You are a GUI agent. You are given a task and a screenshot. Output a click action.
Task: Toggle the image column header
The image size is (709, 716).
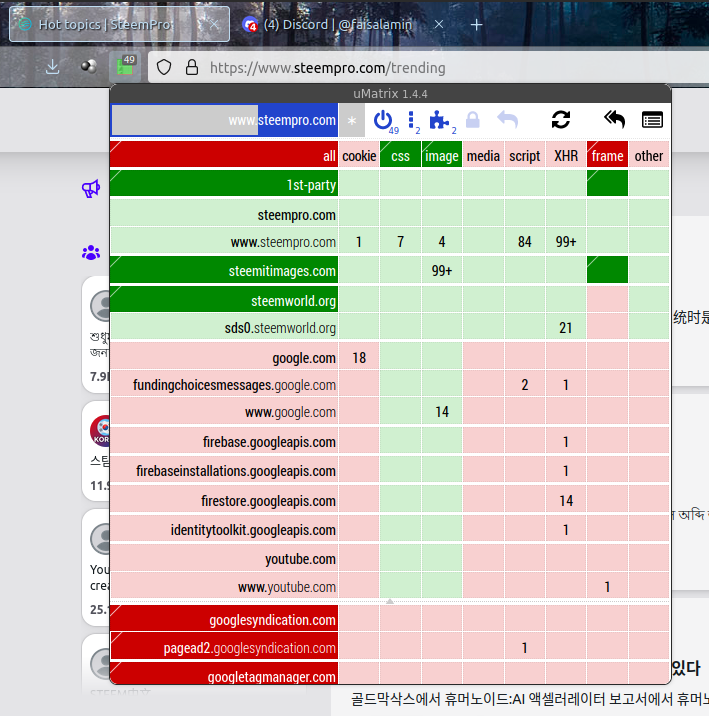(x=442, y=154)
